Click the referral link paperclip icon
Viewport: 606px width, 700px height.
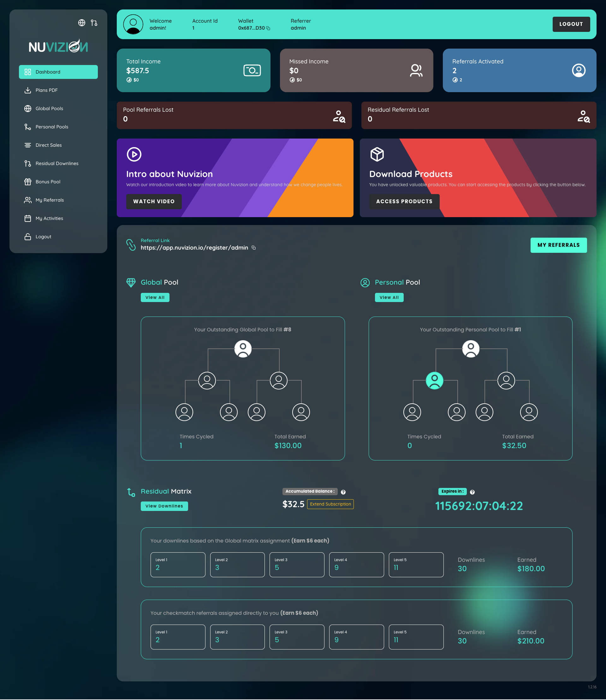131,245
